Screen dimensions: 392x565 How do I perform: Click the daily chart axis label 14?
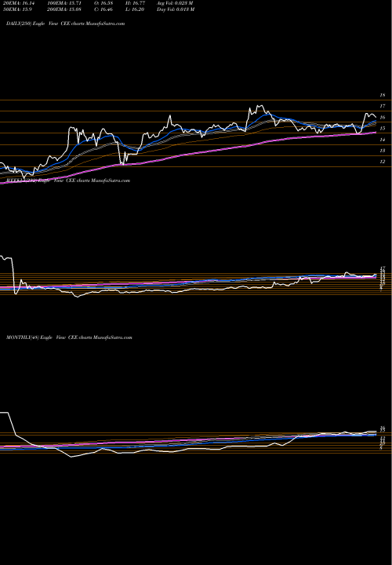(383, 140)
